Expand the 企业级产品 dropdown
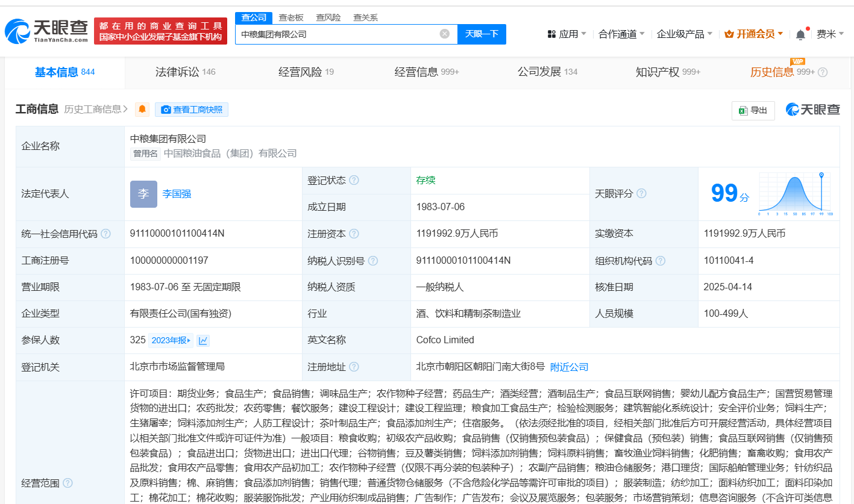This screenshot has width=854, height=504. (684, 34)
